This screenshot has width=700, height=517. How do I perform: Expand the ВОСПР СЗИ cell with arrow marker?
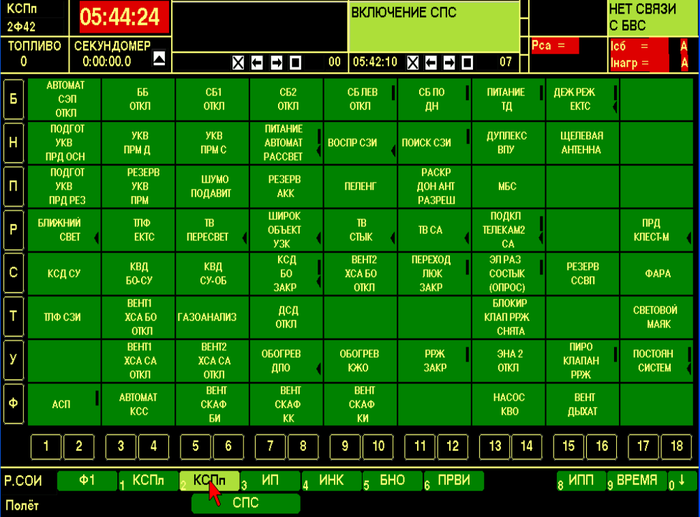359,143
